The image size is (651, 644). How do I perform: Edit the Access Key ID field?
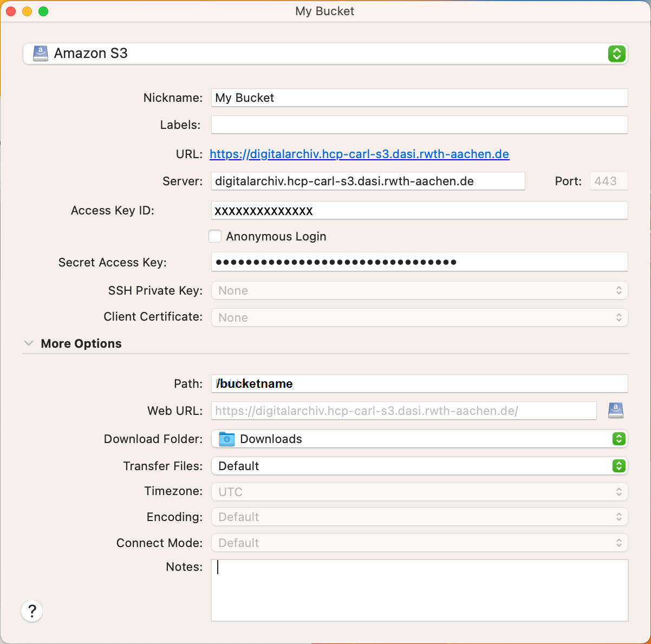click(419, 211)
